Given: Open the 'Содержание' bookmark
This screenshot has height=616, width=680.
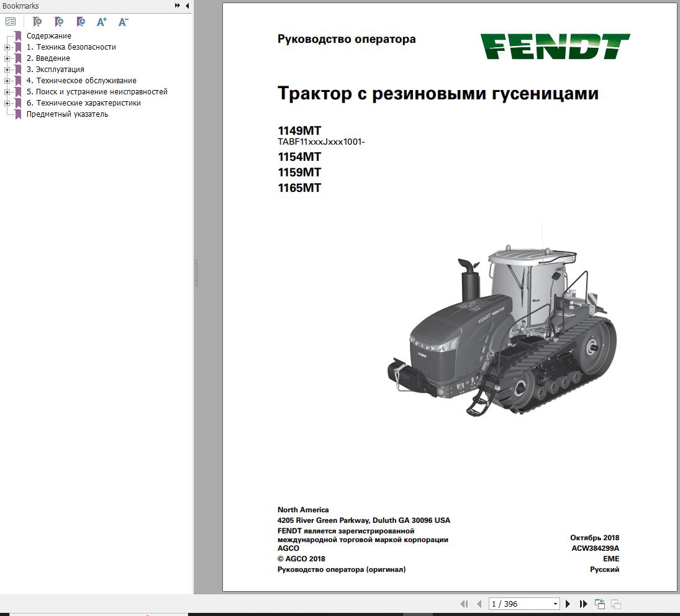Looking at the screenshot, I should pos(49,35).
